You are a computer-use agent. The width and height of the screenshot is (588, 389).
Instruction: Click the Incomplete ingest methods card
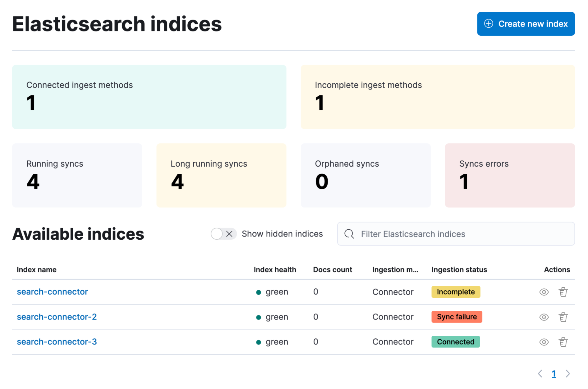click(438, 97)
